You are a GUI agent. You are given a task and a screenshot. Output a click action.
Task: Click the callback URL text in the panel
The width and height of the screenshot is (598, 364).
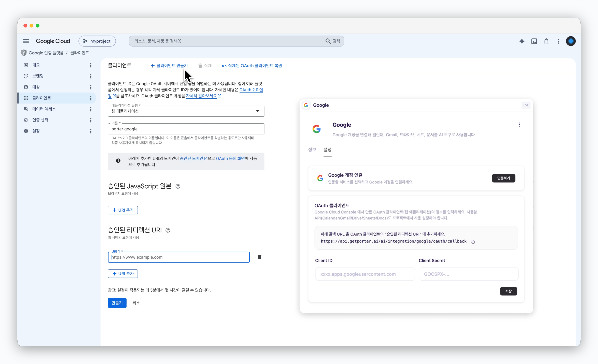393,241
